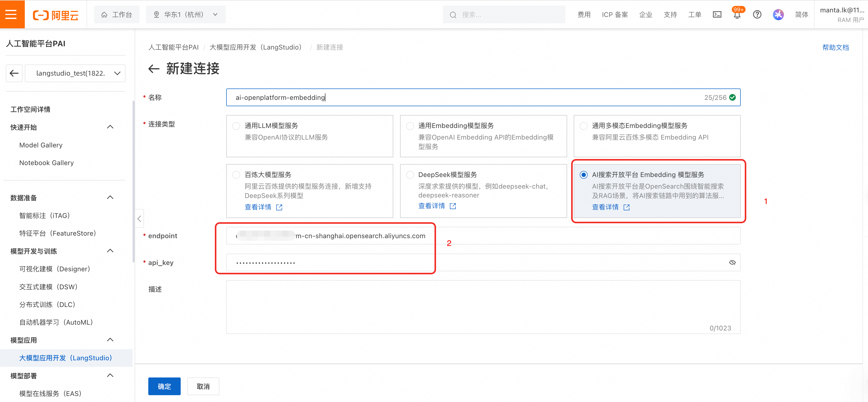The width and height of the screenshot is (868, 402).
Task: Open the Cloud Shell terminal icon
Action: click(x=717, y=14)
